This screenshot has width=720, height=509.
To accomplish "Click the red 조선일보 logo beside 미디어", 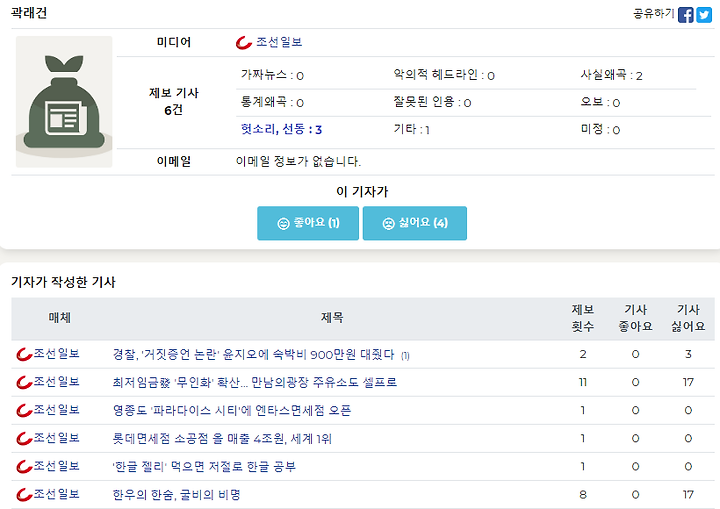I will coord(244,43).
